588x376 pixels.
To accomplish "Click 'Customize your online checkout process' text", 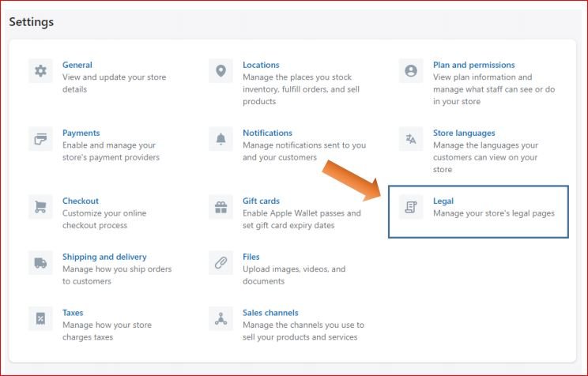I will tap(104, 219).
